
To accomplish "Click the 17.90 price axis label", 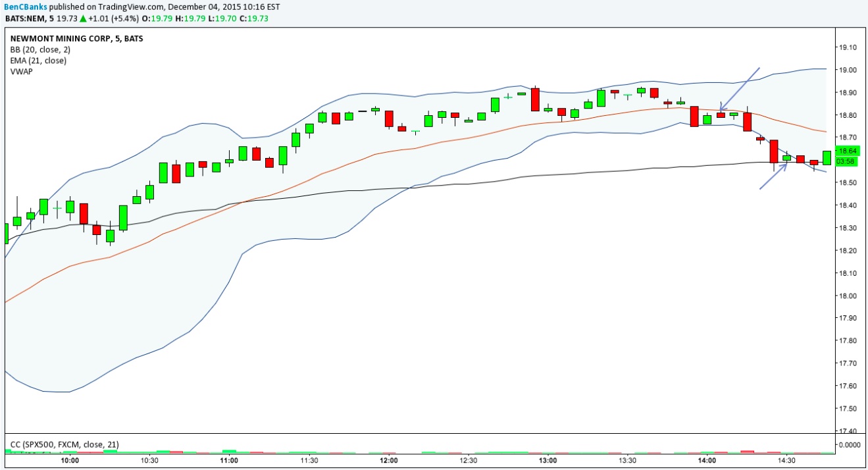I will pos(848,318).
